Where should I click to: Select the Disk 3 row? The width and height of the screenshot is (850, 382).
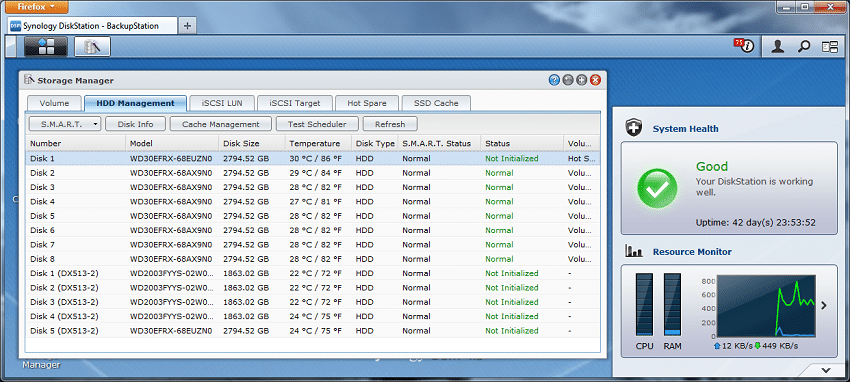[313, 187]
